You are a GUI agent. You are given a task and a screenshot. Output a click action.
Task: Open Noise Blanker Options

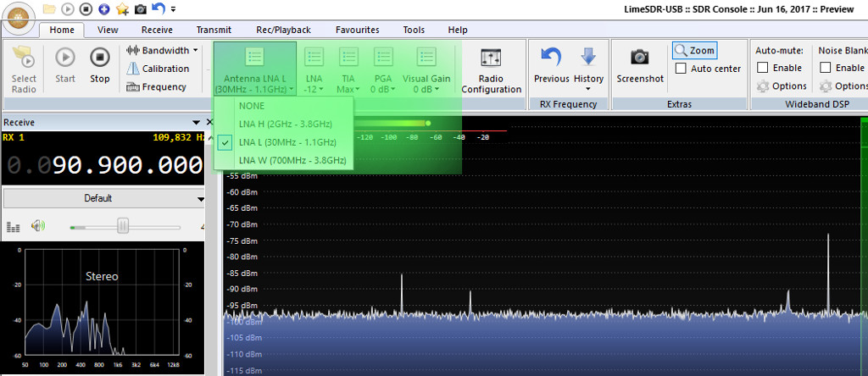(843, 86)
